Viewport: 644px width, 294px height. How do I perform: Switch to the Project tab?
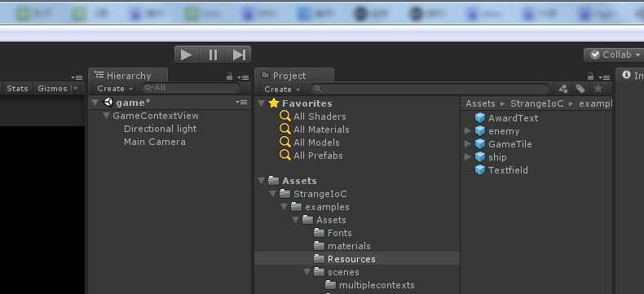coord(294,76)
